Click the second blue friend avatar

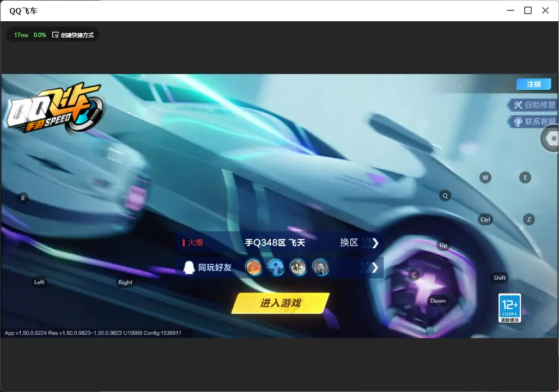276,268
